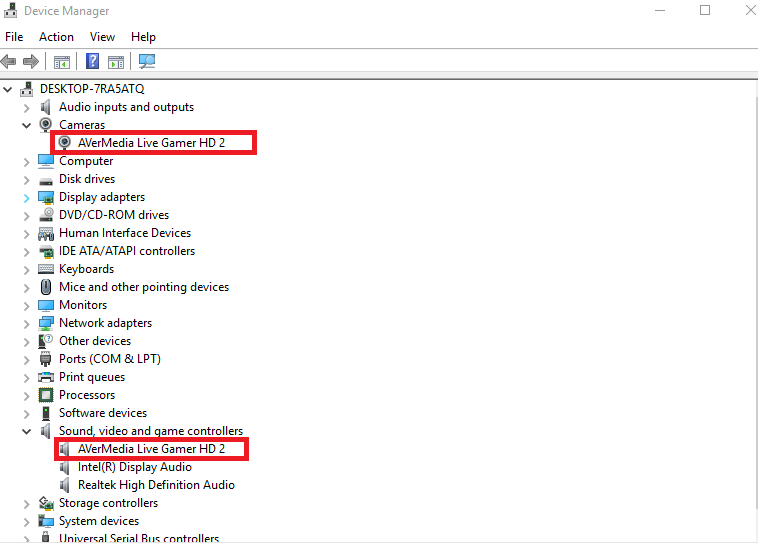
Task: Click the Device Manager title bar icon
Action: point(10,10)
